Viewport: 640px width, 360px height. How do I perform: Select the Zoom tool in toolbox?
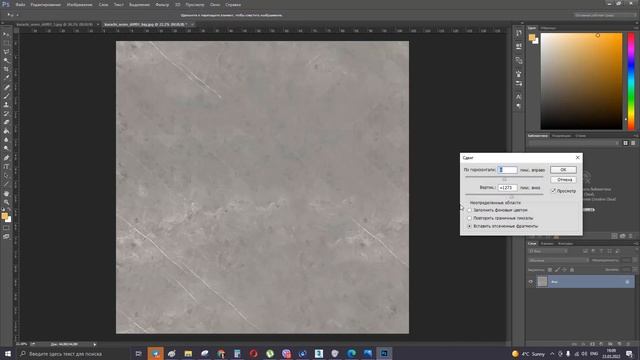(x=6, y=202)
